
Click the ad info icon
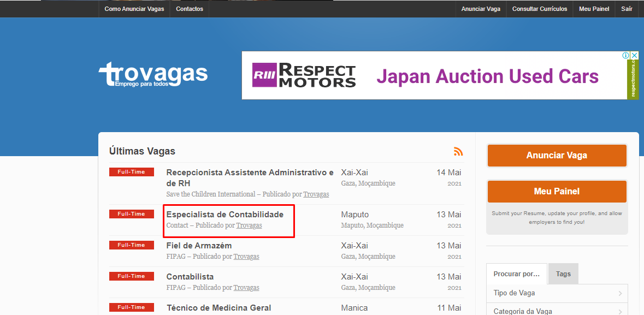coord(626,55)
